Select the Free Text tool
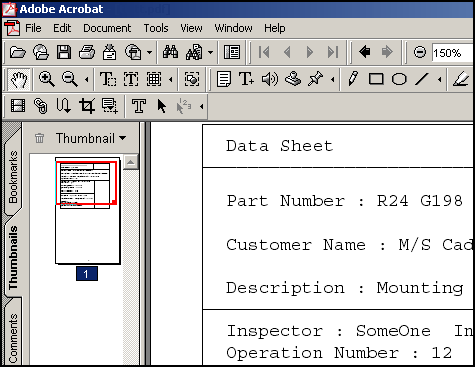475x367 pixels. pos(246,79)
